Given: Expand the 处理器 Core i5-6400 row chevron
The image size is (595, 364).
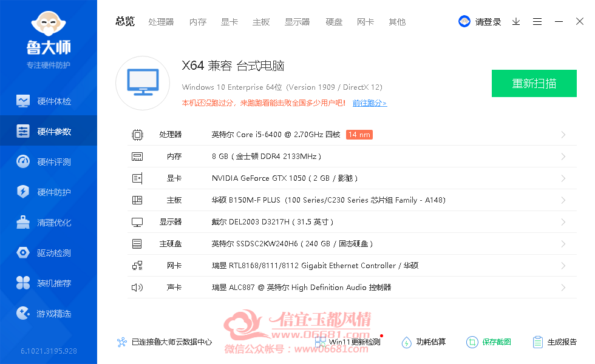Looking at the screenshot, I should (x=563, y=135).
